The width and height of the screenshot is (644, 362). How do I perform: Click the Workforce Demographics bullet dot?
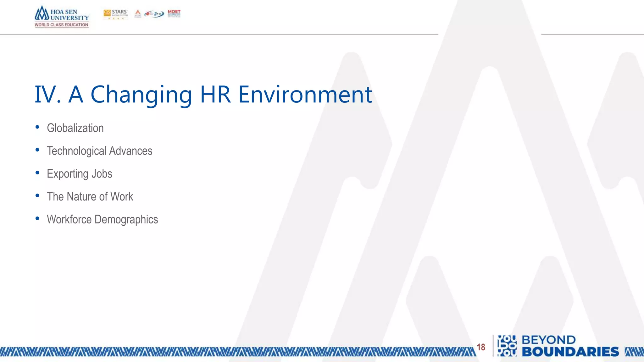pyautogui.click(x=37, y=218)
